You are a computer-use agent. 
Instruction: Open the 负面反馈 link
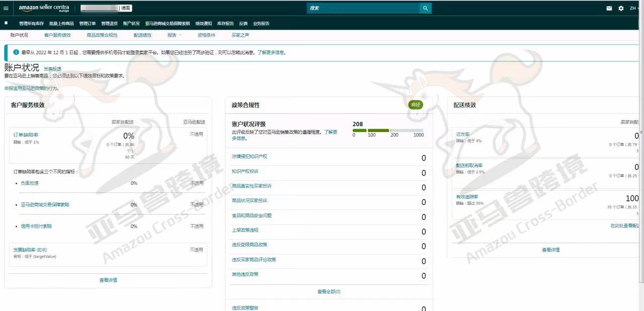29,183
